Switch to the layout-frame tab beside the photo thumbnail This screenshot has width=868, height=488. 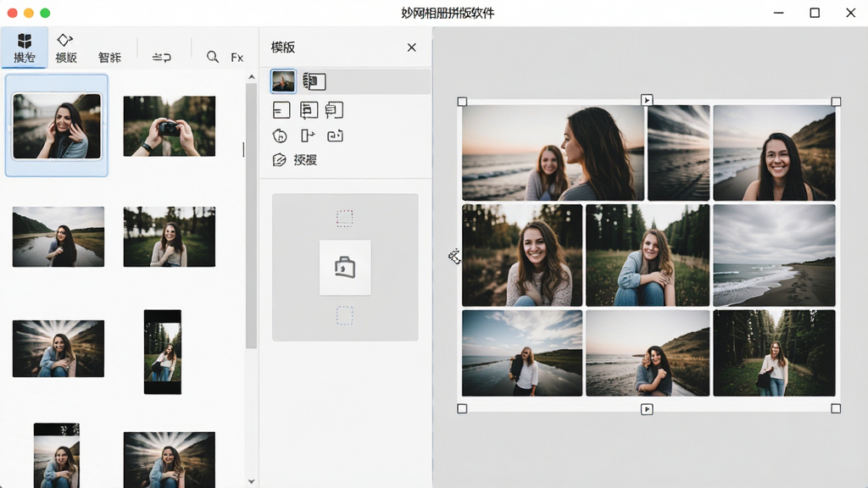(x=314, y=81)
